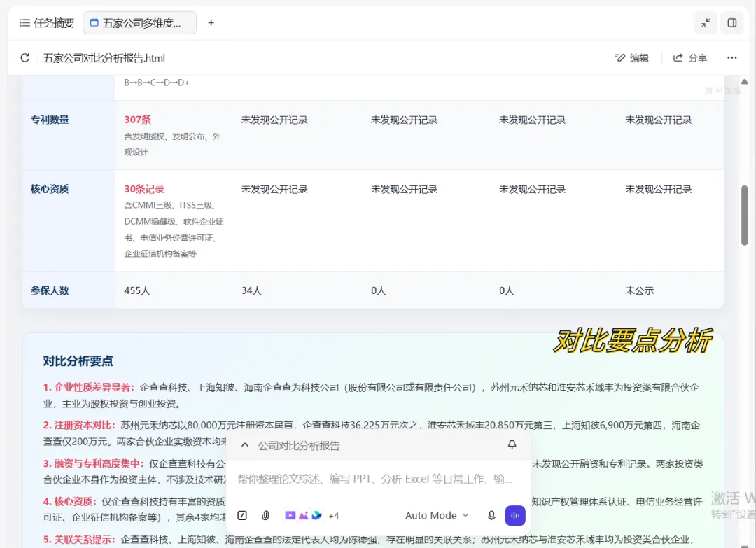This screenshot has width=756, height=548.
Task: Click the vertical scrollbar thumb of the report
Action: point(744,215)
